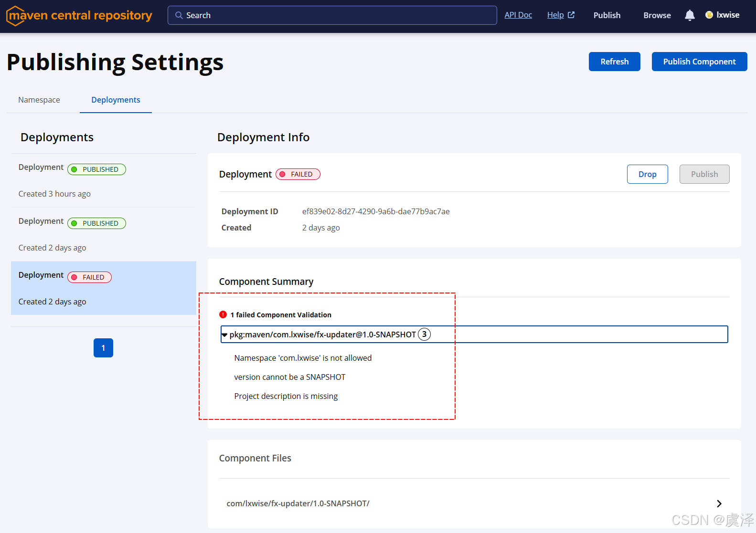756x533 pixels.
Task: Click the deployment ID value ef839e02-8d27-4290-9a6b-dae77b9ac7ae
Action: point(376,211)
